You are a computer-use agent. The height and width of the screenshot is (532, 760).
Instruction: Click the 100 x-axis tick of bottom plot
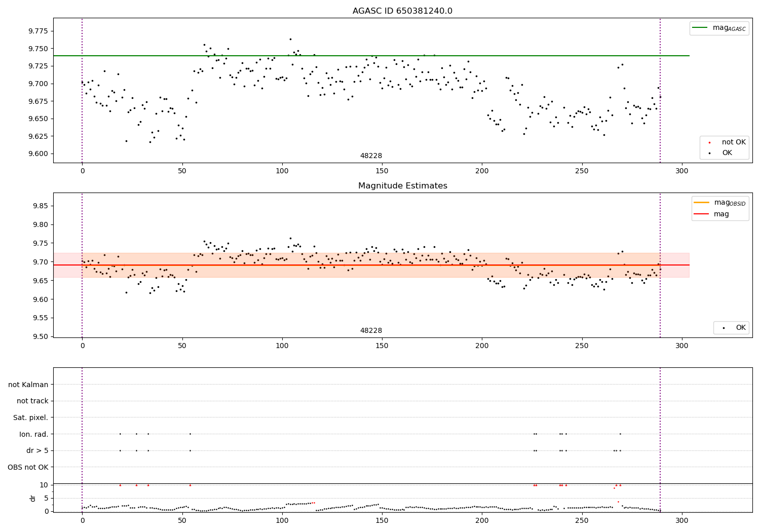pyautogui.click(x=282, y=520)
